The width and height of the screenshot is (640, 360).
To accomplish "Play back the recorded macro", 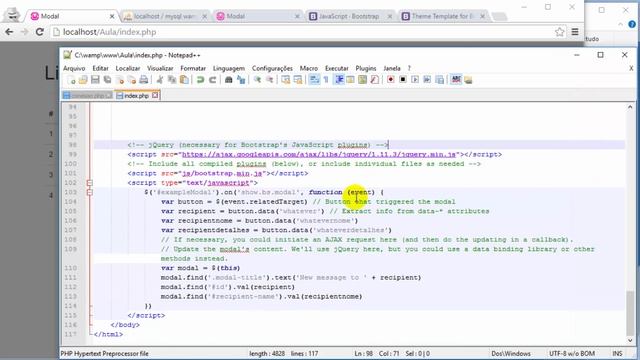I will 415,80.
